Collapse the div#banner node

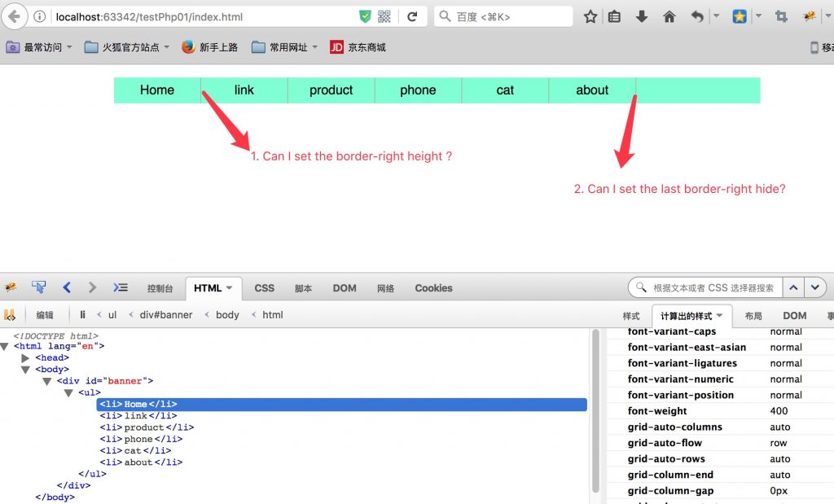(x=47, y=381)
